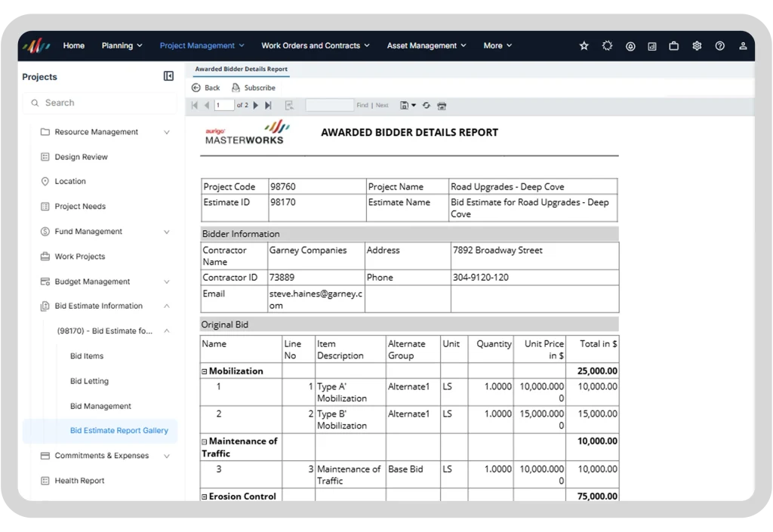Open the Home menu
Screen dimensions: 773x532
73,46
